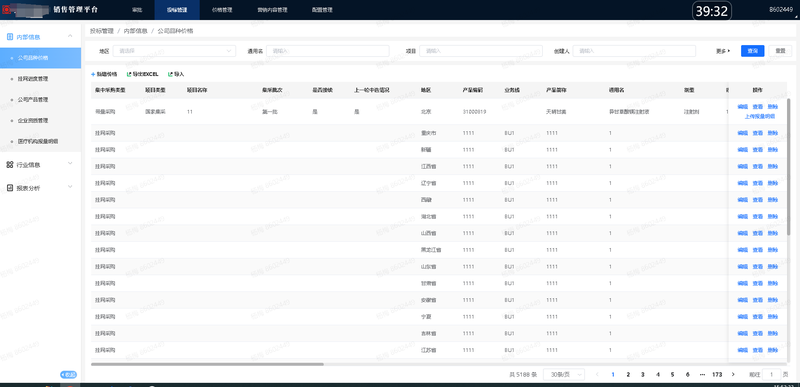
Task: Click 编辑 in the 湖北省 row
Action: 742,217
